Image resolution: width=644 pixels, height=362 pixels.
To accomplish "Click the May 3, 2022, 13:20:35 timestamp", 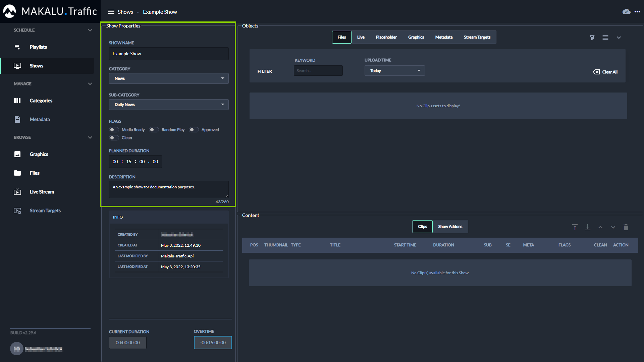I will 180,267.
